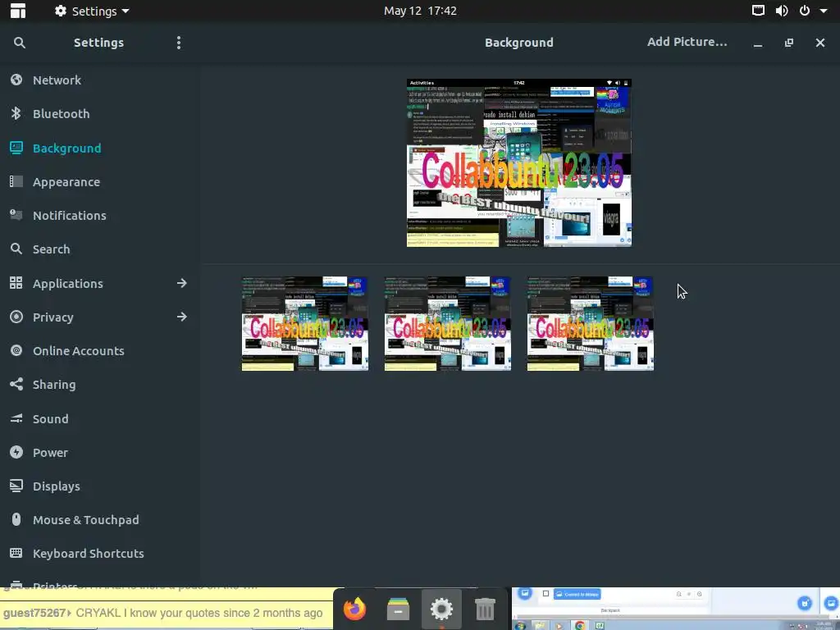Open the Trash from dock
The width and height of the screenshot is (840, 630).
pos(485,609)
